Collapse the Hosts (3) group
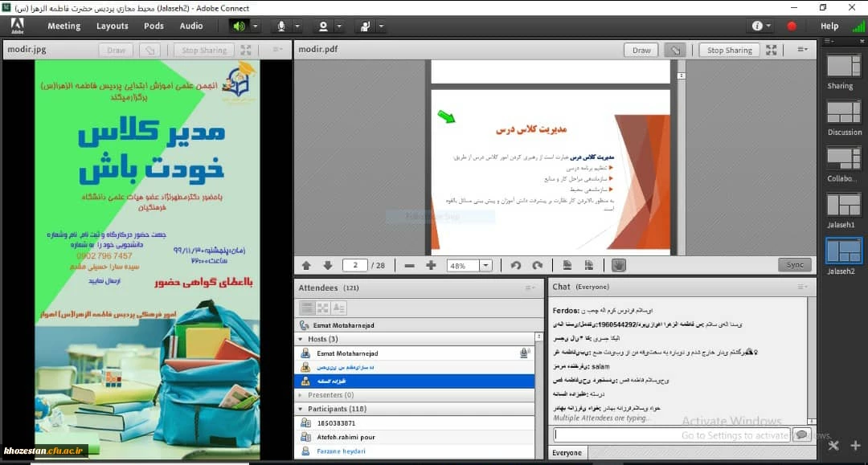This screenshot has height=465, width=868. click(301, 339)
